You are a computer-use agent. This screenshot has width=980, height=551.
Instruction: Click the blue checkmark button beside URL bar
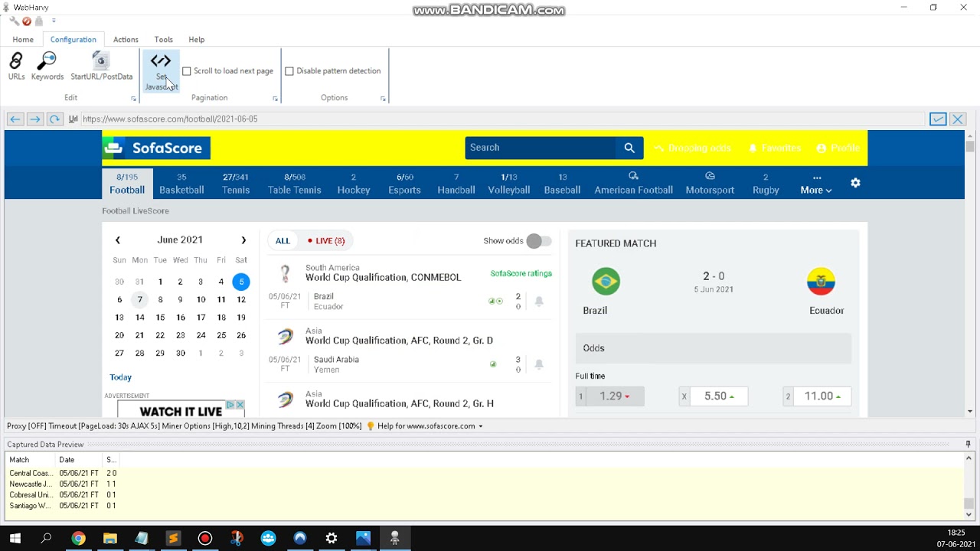(938, 119)
